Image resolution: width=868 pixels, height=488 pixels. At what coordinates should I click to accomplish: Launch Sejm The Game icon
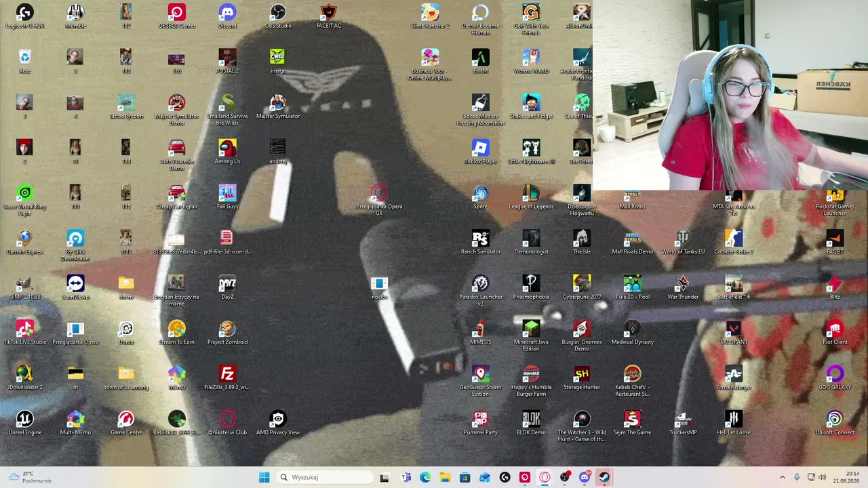[x=632, y=424]
